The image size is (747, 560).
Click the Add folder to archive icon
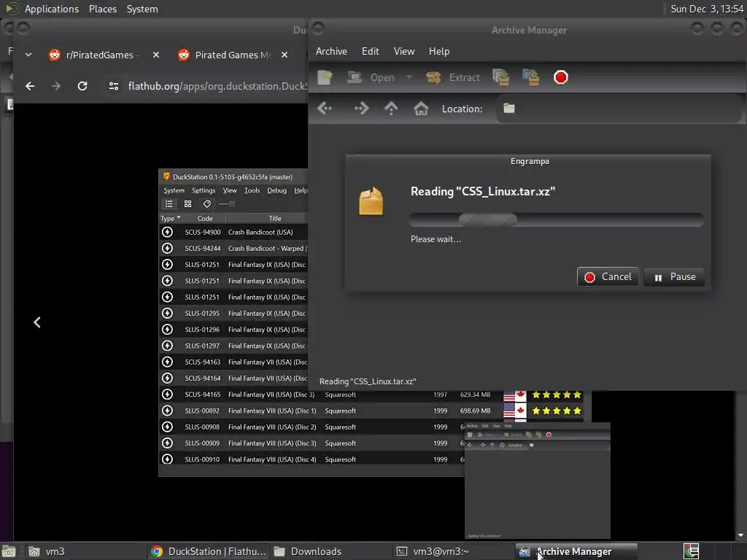coord(531,77)
